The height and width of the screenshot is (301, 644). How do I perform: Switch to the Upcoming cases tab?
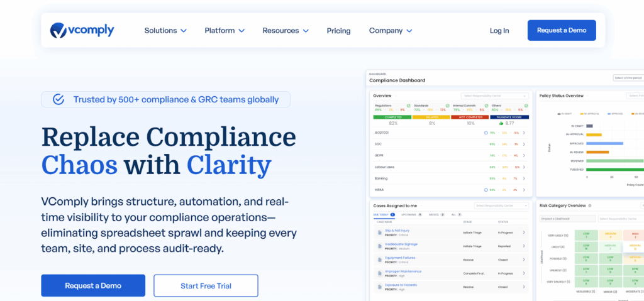409,215
